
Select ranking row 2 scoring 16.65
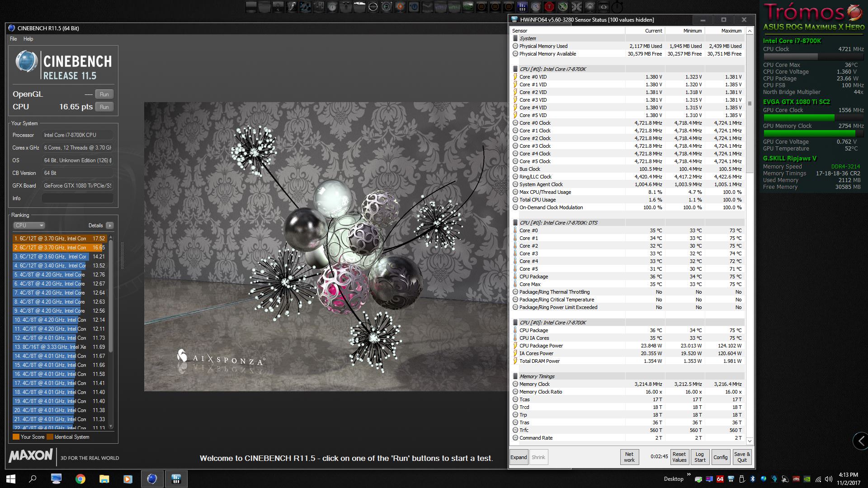pyautogui.click(x=60, y=248)
